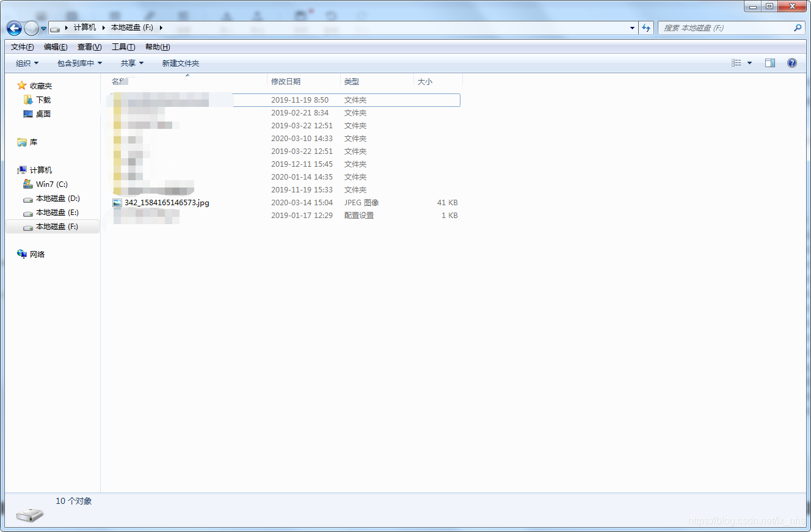Image resolution: width=811 pixels, height=532 pixels.
Task: Click the JPEG image file icon
Action: click(x=117, y=202)
